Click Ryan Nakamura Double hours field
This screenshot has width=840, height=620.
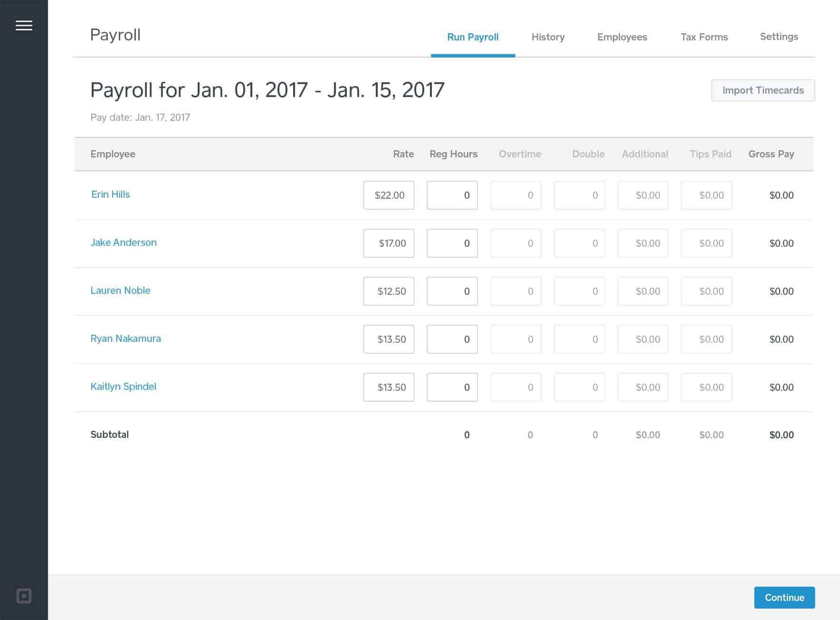point(580,339)
